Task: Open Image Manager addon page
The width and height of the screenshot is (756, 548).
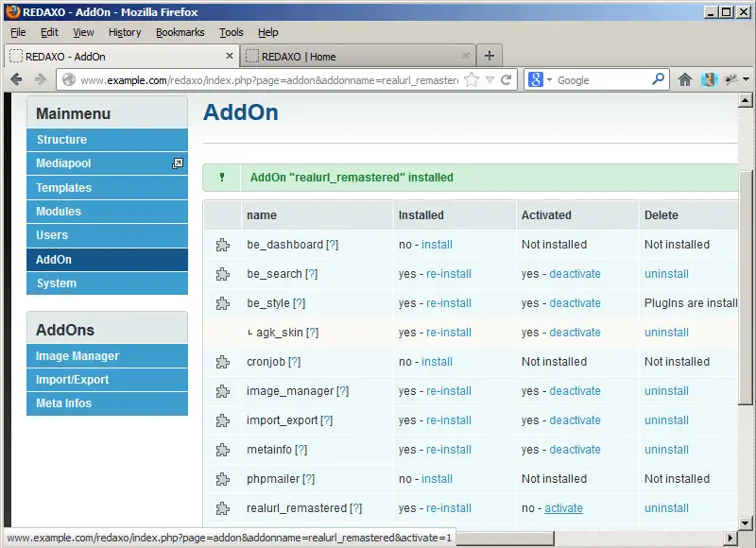Action: click(x=107, y=355)
